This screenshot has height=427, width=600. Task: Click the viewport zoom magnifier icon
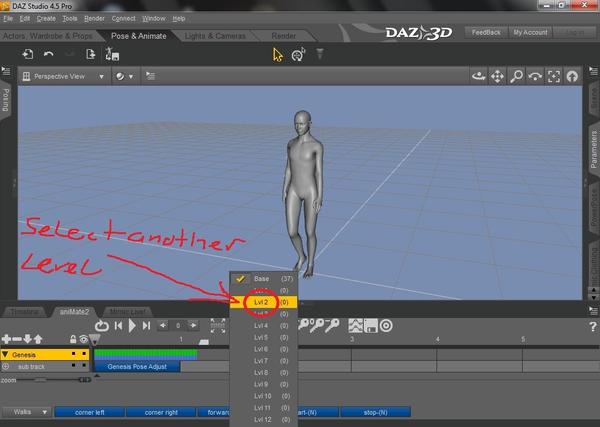pos(516,77)
